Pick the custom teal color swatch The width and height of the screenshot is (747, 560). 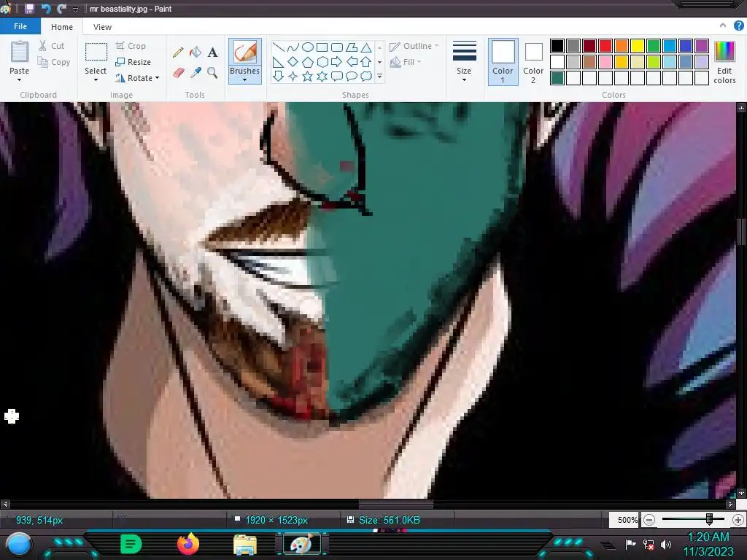pyautogui.click(x=557, y=77)
